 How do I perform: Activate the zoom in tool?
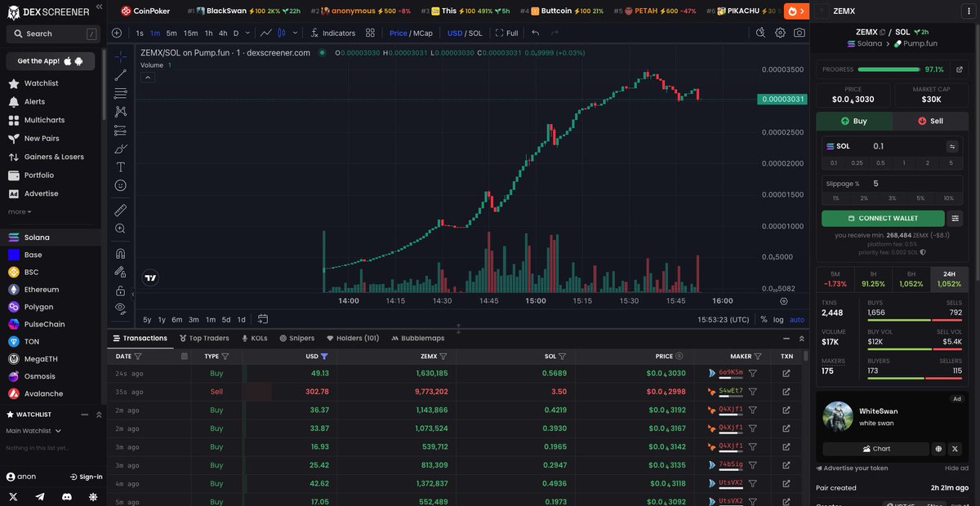pos(121,229)
